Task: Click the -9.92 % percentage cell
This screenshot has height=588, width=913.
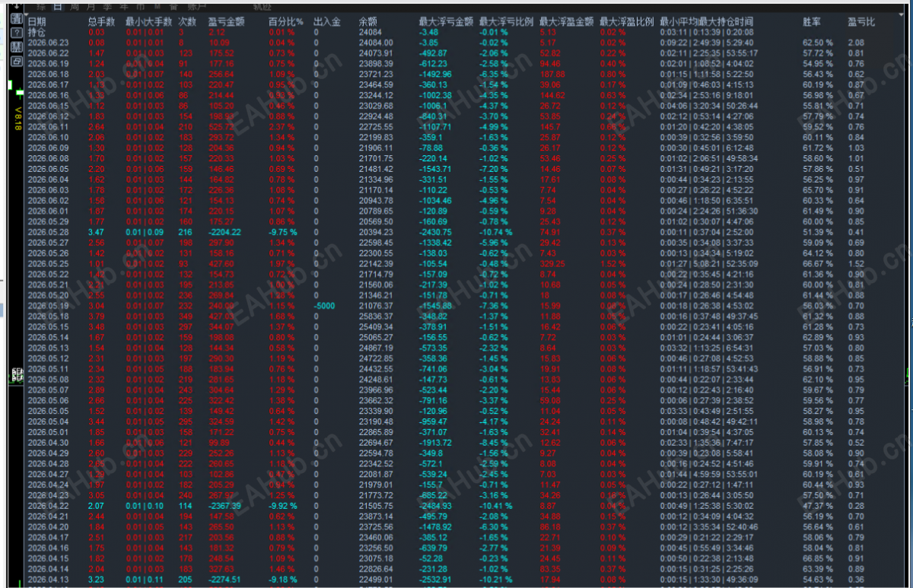Action: pos(283,505)
